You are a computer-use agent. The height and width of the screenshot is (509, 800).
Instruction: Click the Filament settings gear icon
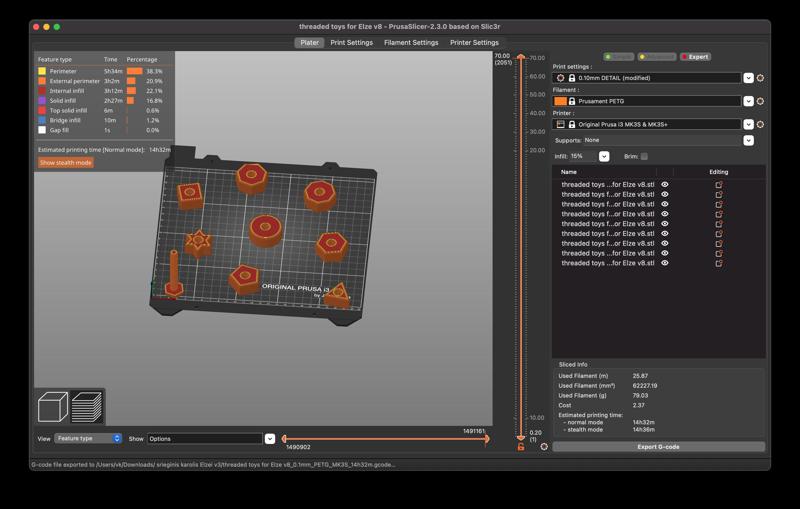[x=760, y=101]
